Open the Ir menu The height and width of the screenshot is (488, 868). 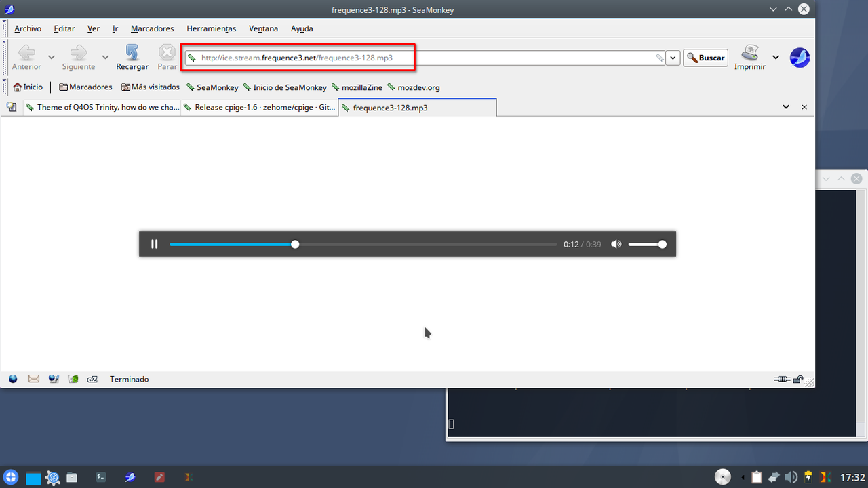point(115,28)
